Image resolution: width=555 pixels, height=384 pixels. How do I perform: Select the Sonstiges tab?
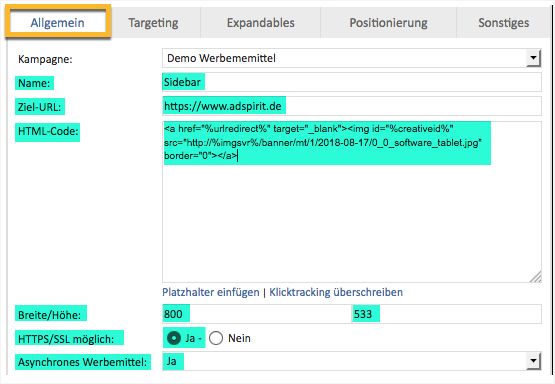[503, 23]
